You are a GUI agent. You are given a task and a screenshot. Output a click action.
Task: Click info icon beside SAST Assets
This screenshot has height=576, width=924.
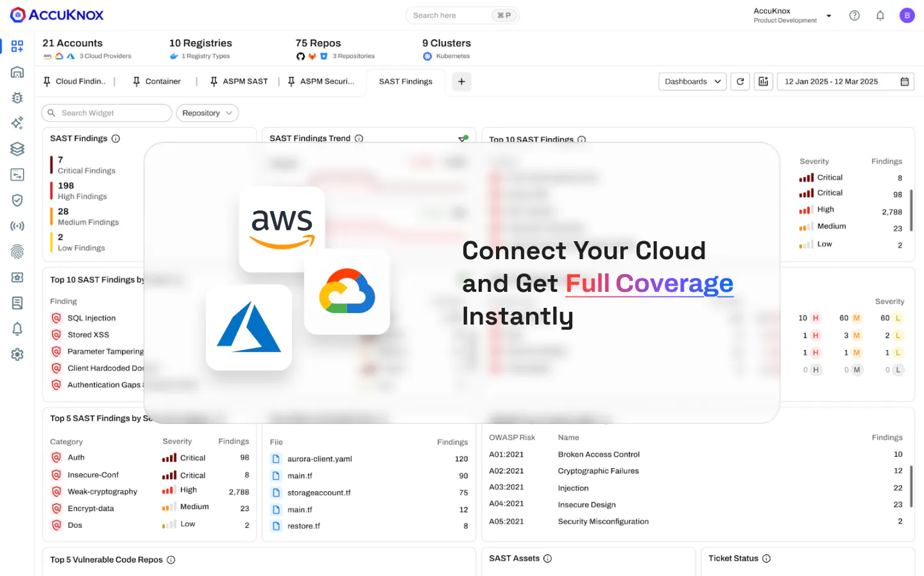(x=547, y=559)
